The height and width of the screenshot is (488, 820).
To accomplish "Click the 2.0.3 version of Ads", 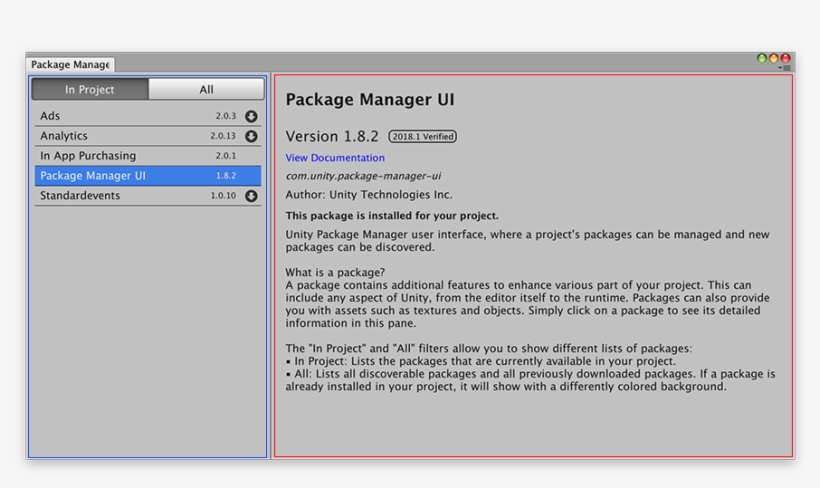I will coord(226,116).
